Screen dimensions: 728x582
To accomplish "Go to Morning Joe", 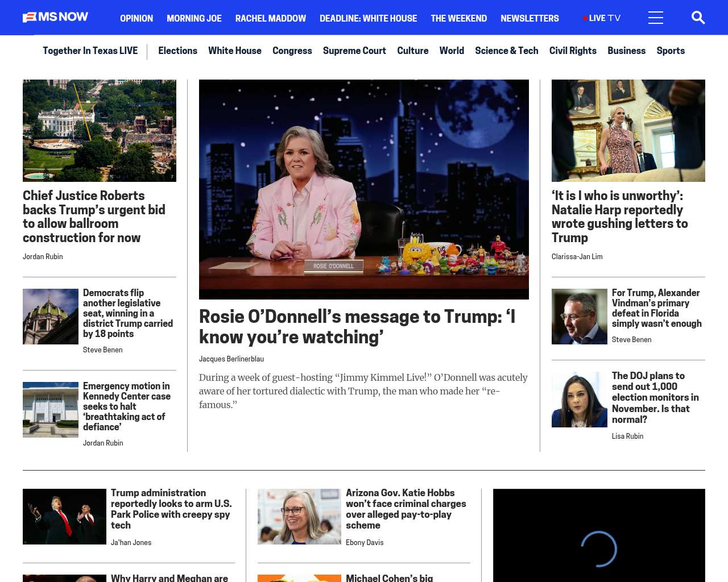I will pos(194,18).
